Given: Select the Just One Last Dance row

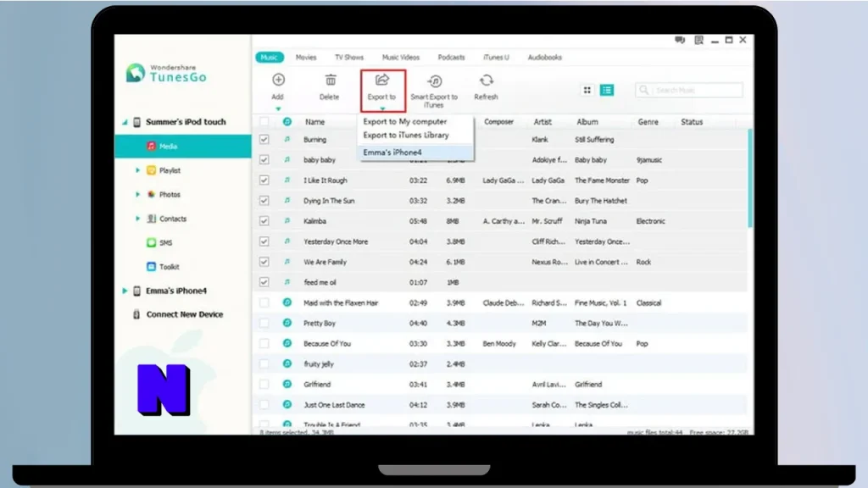Looking at the screenshot, I should [501, 404].
